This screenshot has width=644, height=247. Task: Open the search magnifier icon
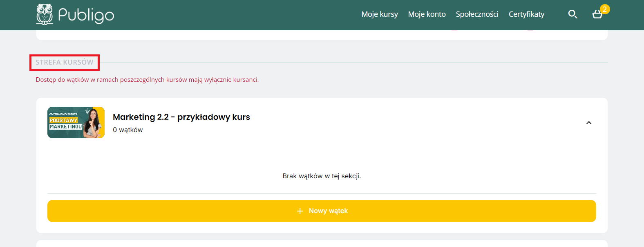tap(572, 14)
